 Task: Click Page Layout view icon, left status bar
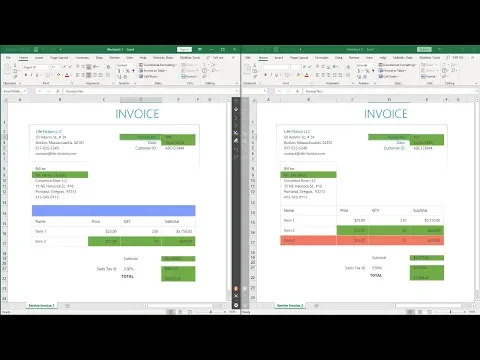click(x=180, y=312)
